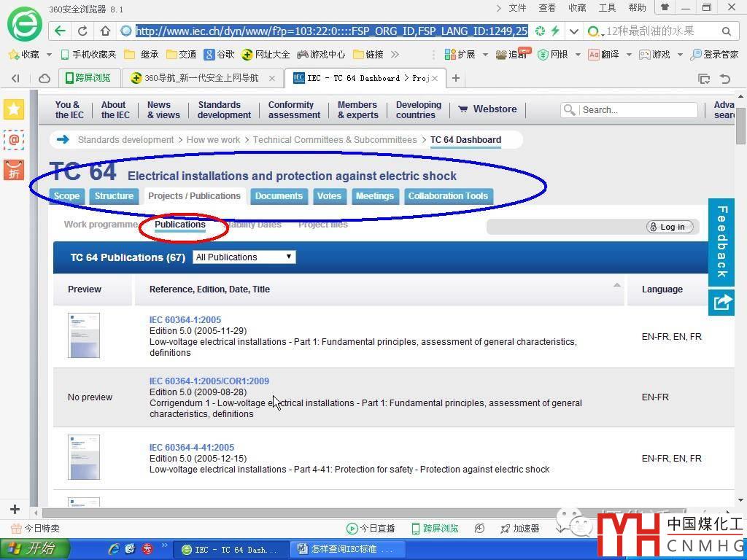Click the yellow star favorites sidebar icon
Viewport: 747px width, 560px height.
[14, 109]
